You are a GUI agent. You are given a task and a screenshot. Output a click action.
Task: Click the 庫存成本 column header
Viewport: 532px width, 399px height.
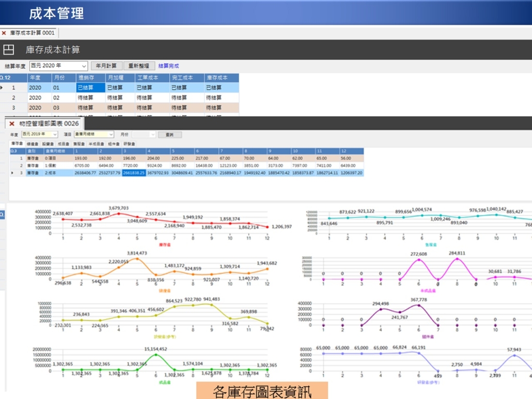222,77
